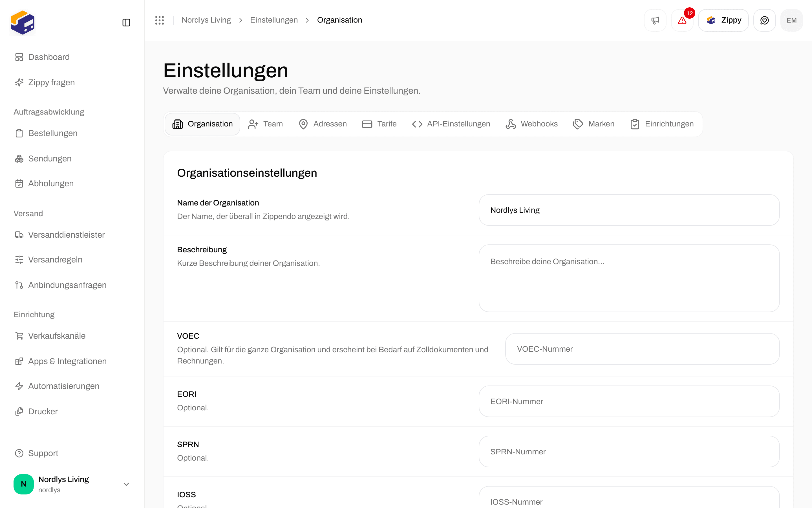
Task: Open the announcements megaphone icon
Action: tap(655, 20)
